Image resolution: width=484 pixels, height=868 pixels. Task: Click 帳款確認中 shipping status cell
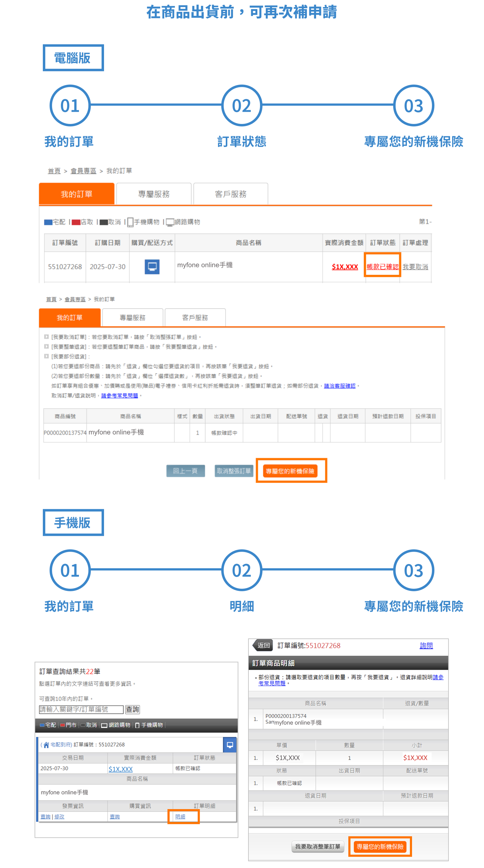[224, 433]
